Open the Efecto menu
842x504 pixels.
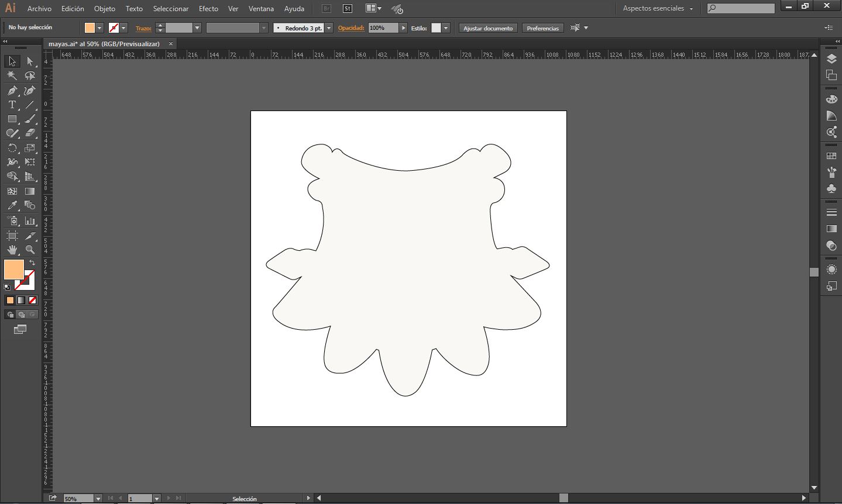[x=208, y=9]
